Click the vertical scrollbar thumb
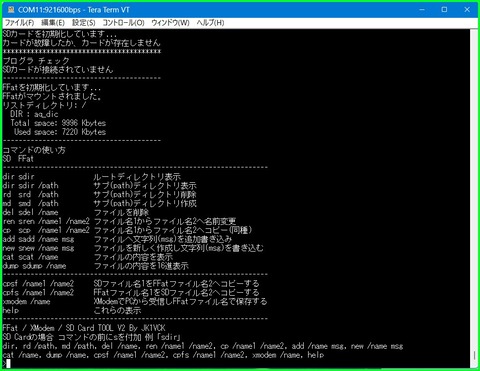This screenshot has height=371, width=480. (474, 356)
